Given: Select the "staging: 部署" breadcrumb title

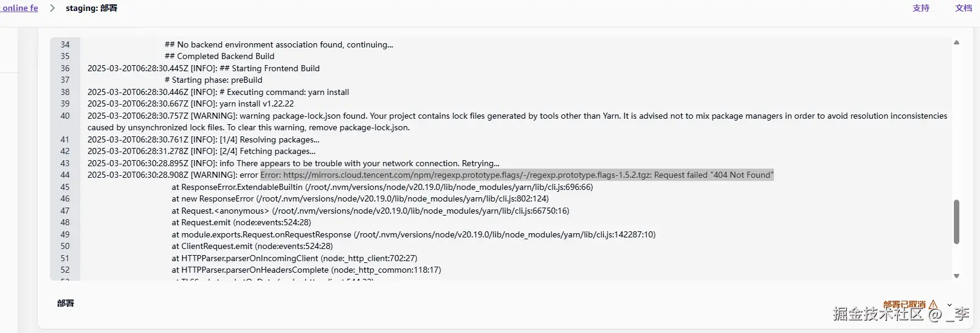Looking at the screenshot, I should coord(91,8).
